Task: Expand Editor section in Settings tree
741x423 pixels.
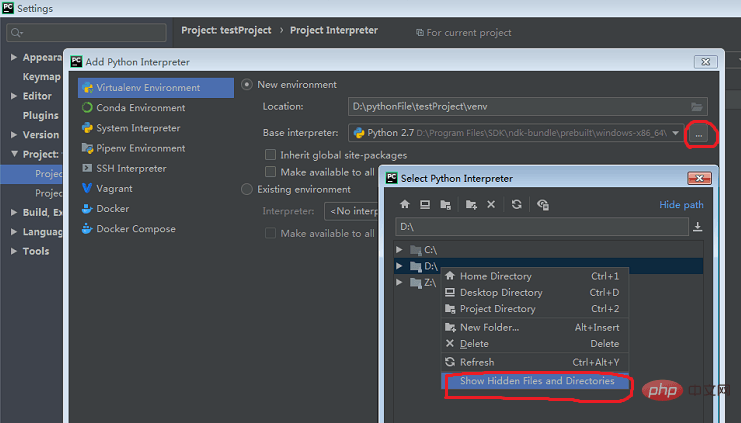Action: pos(14,96)
